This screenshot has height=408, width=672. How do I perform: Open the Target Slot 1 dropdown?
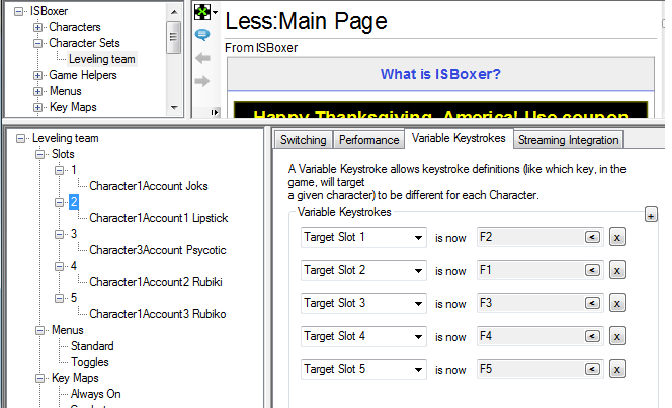pyautogui.click(x=418, y=238)
